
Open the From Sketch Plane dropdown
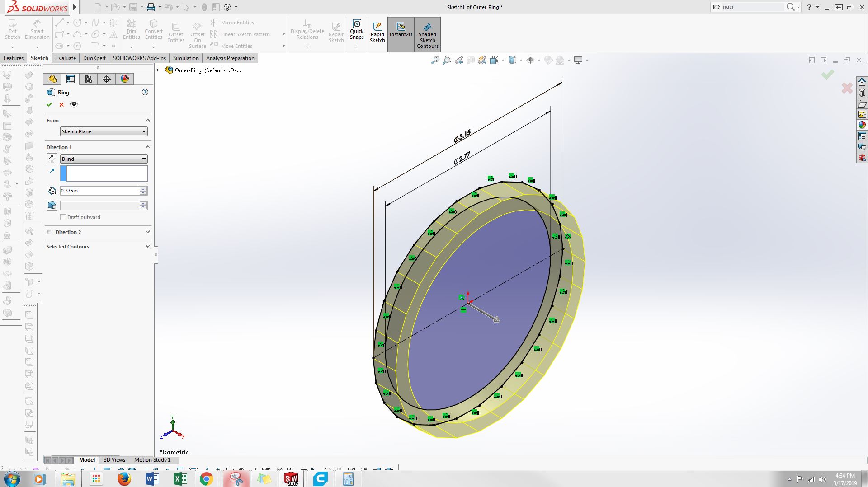click(x=104, y=131)
